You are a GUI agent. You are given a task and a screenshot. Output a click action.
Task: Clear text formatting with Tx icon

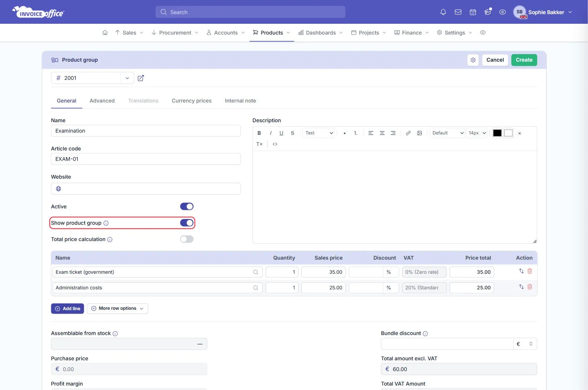click(259, 144)
